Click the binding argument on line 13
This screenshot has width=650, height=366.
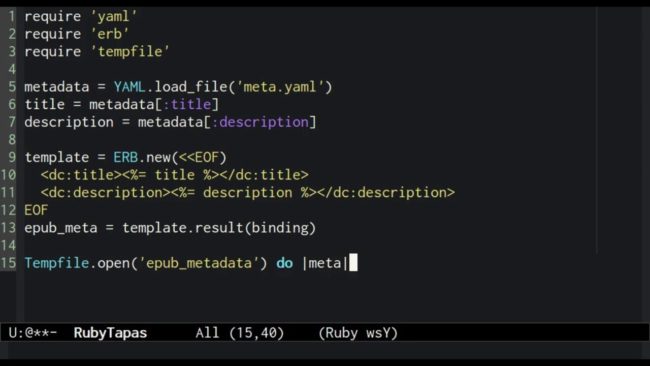coord(280,228)
